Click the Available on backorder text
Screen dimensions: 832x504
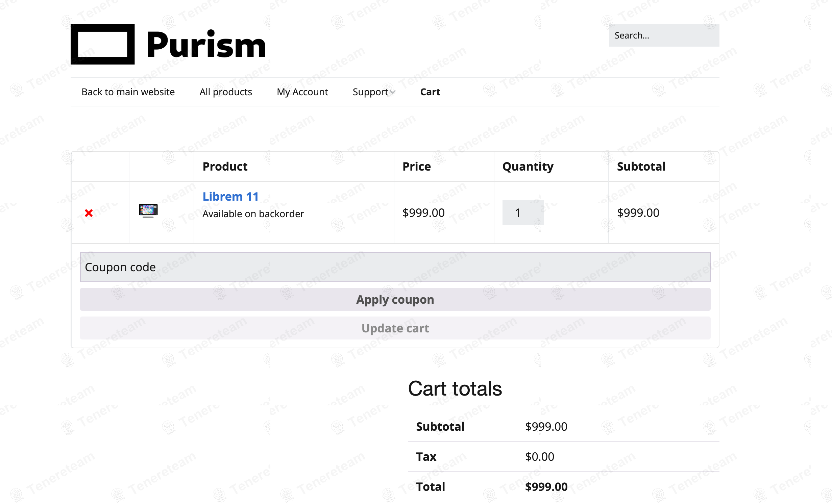coord(253,214)
